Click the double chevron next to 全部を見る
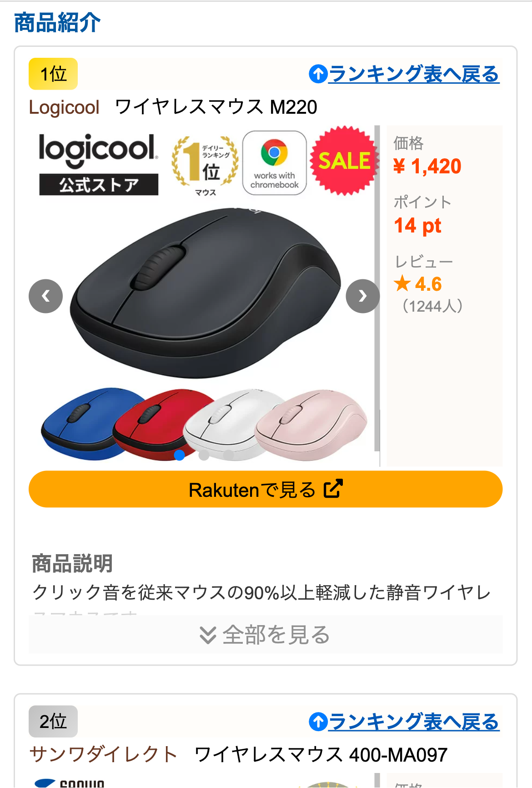532x788 pixels. point(208,635)
